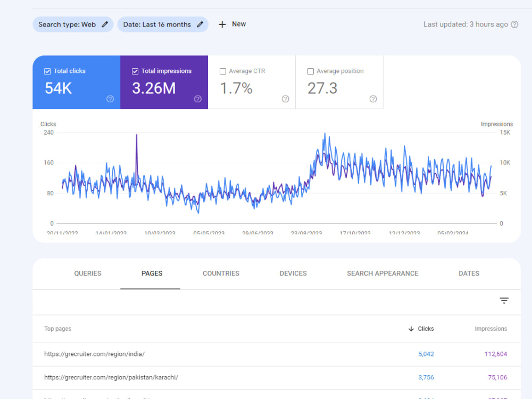Click the 3.26M total impressions value

(154, 88)
